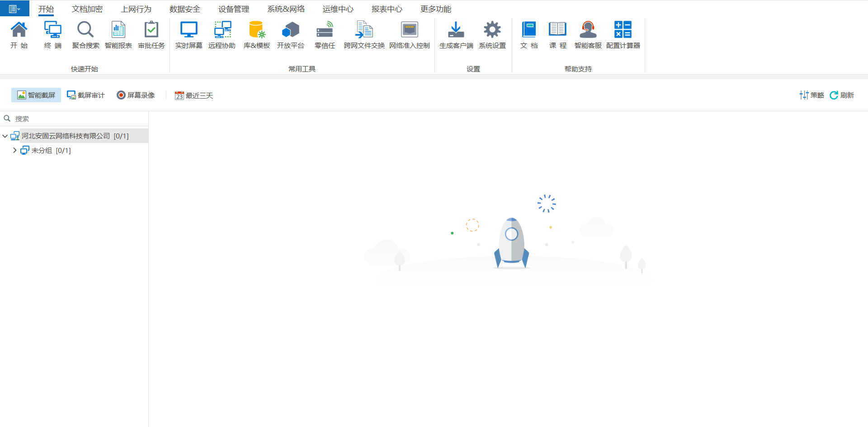Click the 搜索 search input field
Image resolution: width=868 pixels, height=427 pixels.
(77, 119)
